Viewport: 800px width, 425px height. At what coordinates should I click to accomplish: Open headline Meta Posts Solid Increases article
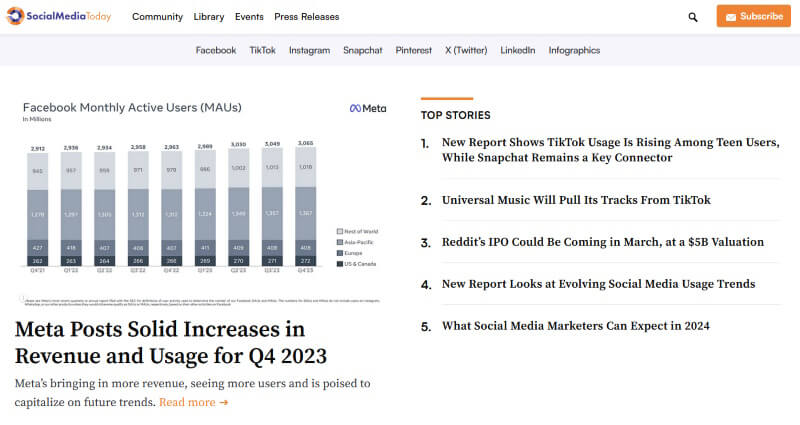point(171,342)
